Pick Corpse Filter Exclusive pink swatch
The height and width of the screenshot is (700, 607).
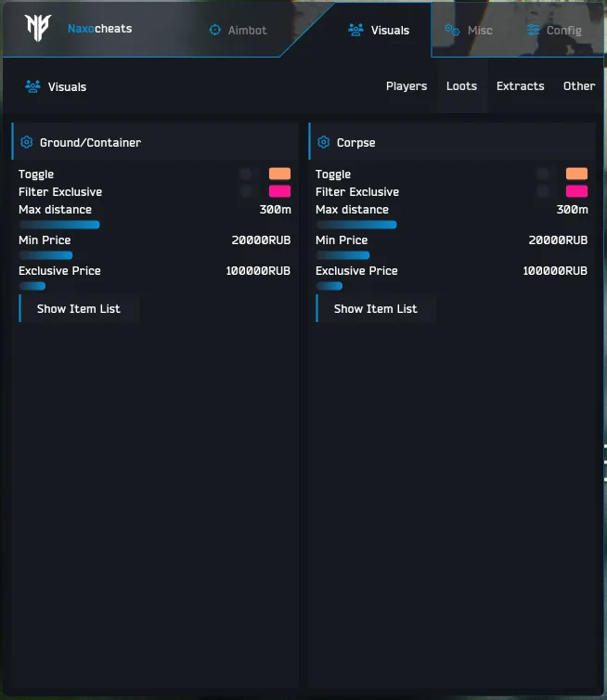tap(576, 191)
